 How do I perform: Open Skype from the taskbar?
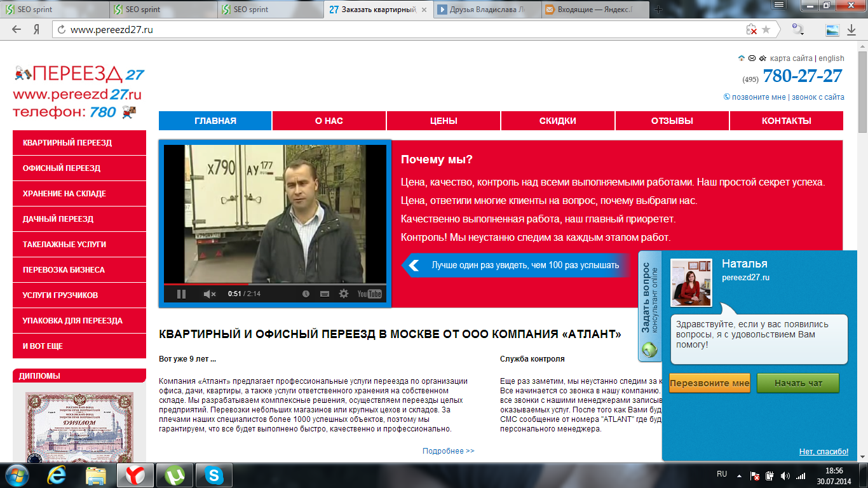(214, 475)
